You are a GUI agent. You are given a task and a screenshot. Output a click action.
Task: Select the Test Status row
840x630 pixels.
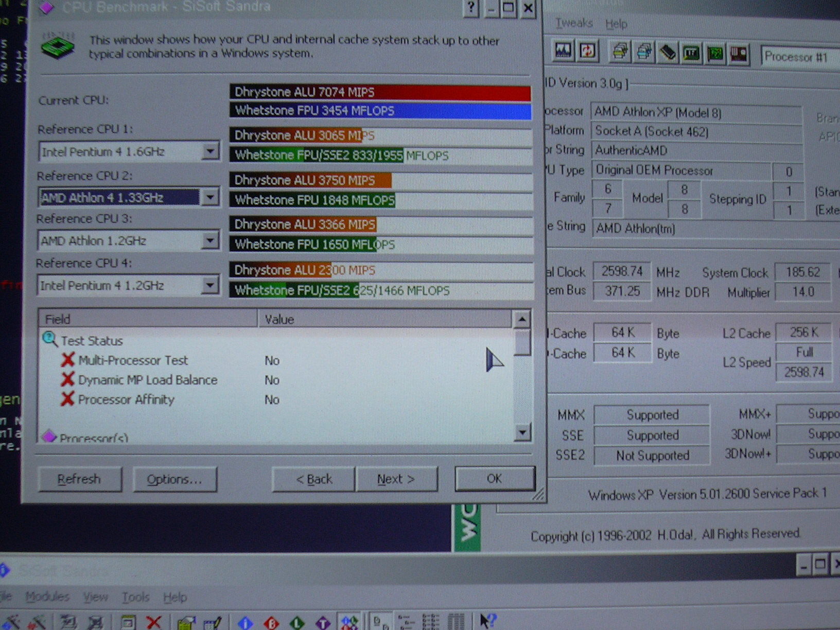tap(92, 341)
